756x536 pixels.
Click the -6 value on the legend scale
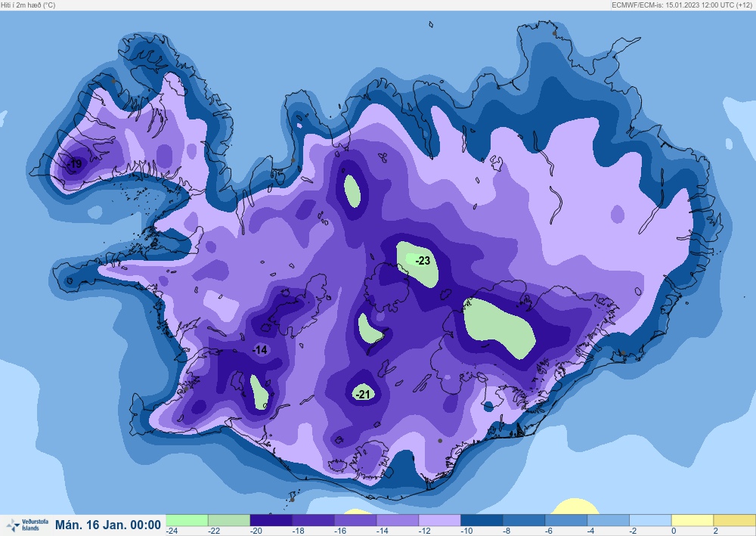click(549, 531)
